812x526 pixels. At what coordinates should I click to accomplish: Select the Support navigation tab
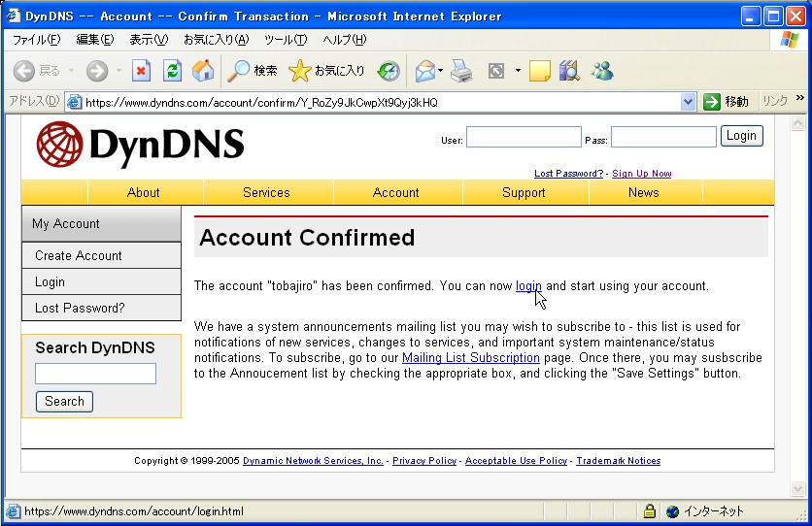524,192
